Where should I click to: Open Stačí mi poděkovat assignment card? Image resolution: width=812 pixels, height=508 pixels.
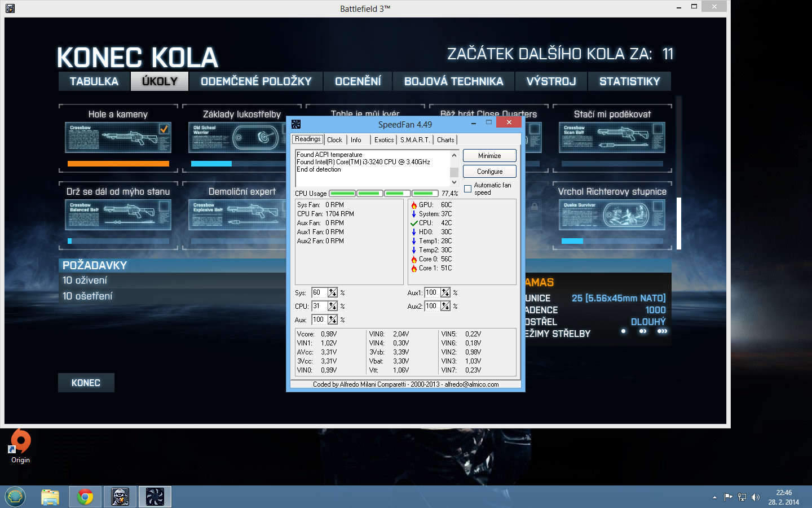point(612,138)
